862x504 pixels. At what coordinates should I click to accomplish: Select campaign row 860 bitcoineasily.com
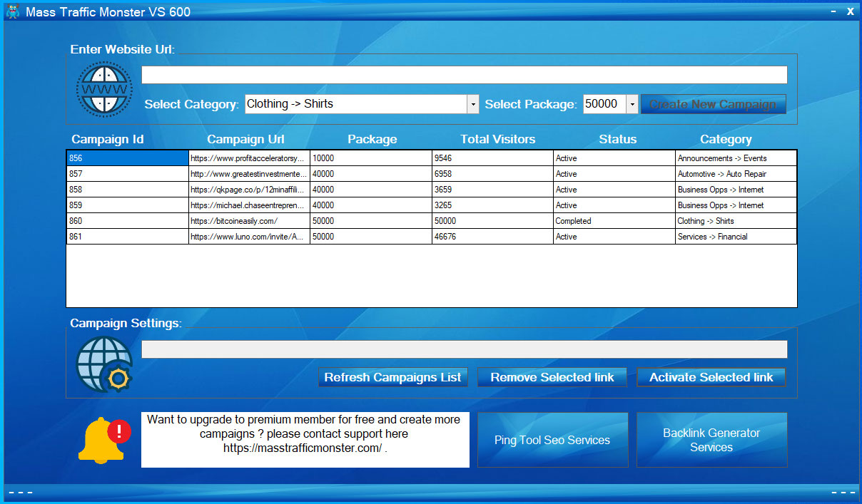coord(248,221)
